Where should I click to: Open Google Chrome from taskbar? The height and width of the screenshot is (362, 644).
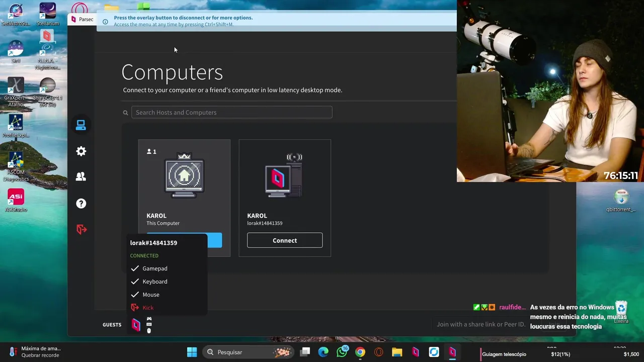(360, 352)
